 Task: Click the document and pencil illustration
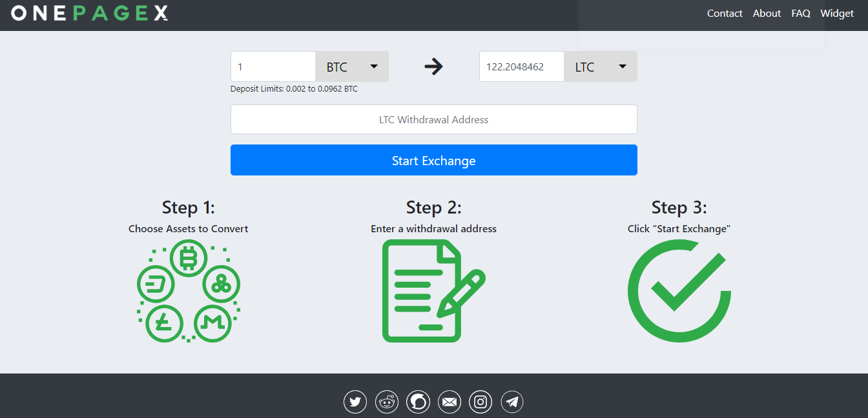(434, 291)
